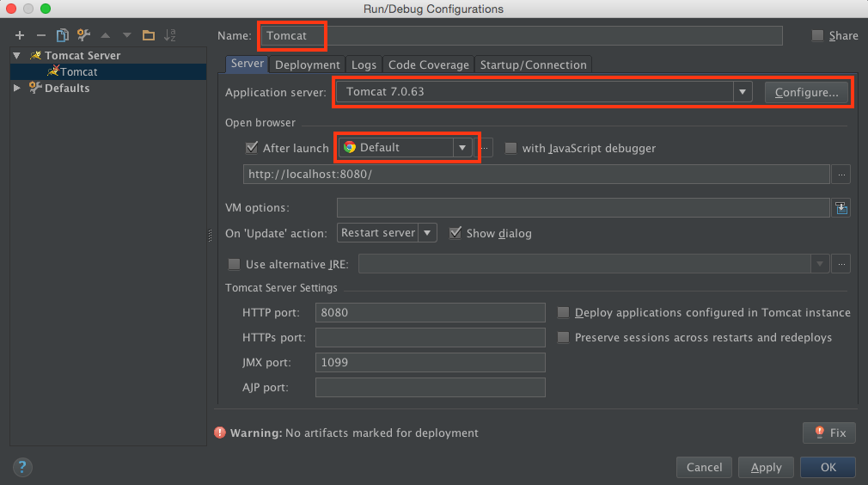Uncheck After launch checkbox

click(251, 147)
